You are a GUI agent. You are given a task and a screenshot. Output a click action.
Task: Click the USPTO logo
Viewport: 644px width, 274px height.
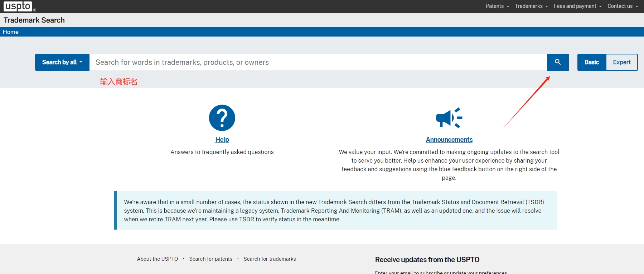(x=18, y=6)
